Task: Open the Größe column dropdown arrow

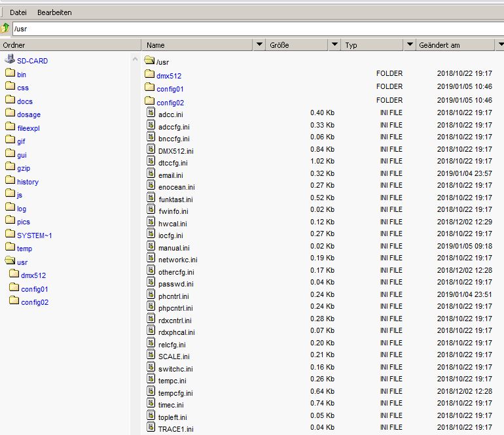Action: [334, 44]
